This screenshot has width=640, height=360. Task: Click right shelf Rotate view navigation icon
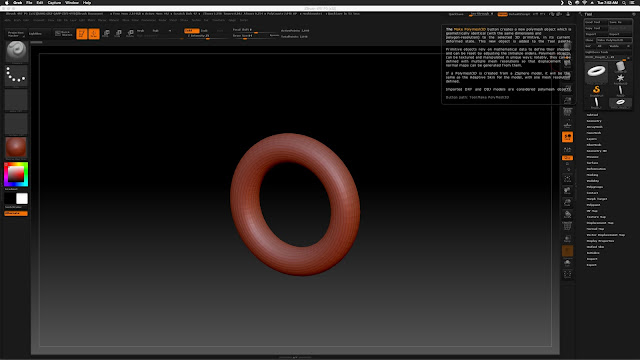tap(567, 214)
